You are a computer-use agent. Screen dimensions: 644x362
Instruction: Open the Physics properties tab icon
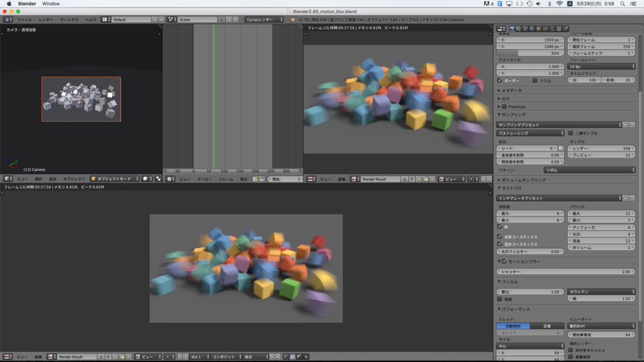[565, 29]
